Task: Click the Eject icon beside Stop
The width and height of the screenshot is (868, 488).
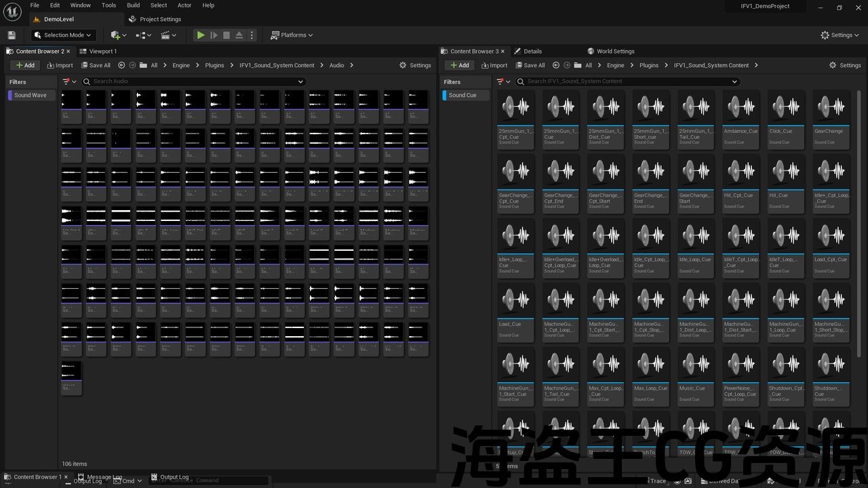Action: click(239, 35)
